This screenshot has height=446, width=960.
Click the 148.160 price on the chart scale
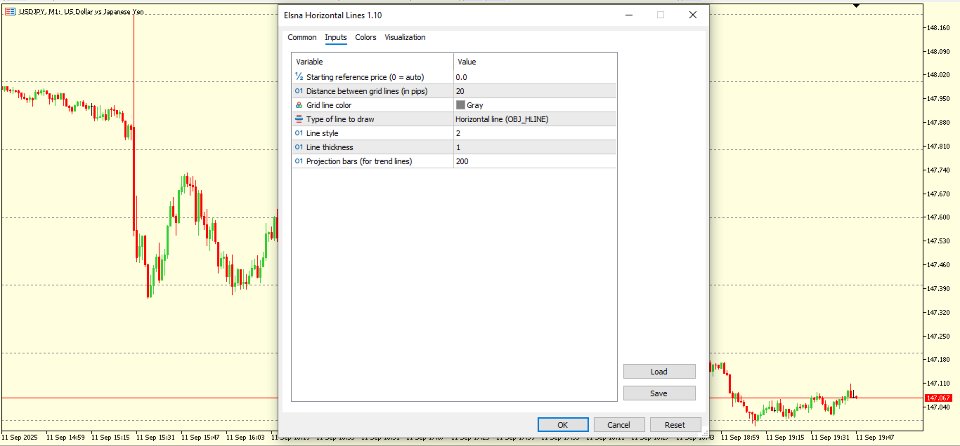coord(938,28)
